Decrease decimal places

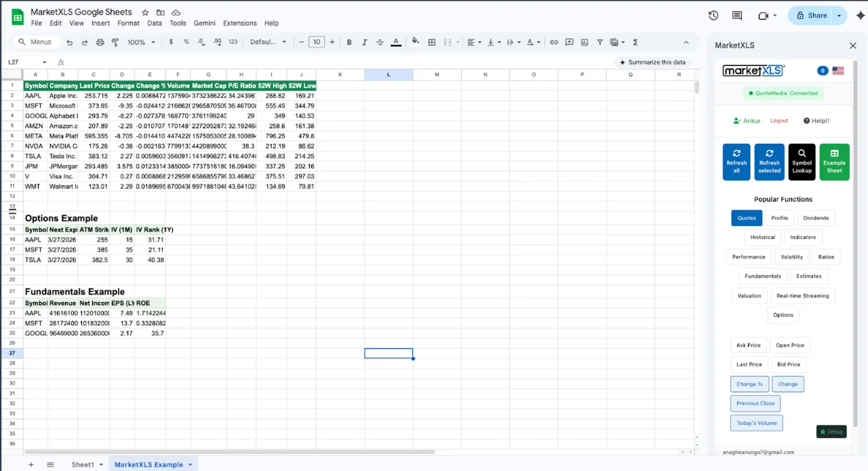[x=201, y=42]
